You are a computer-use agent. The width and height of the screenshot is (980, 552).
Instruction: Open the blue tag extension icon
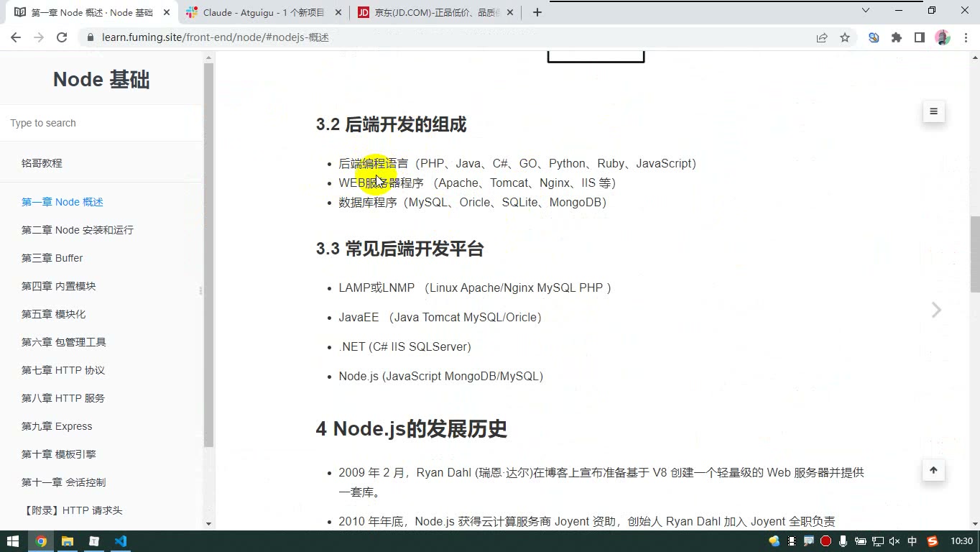click(x=874, y=37)
